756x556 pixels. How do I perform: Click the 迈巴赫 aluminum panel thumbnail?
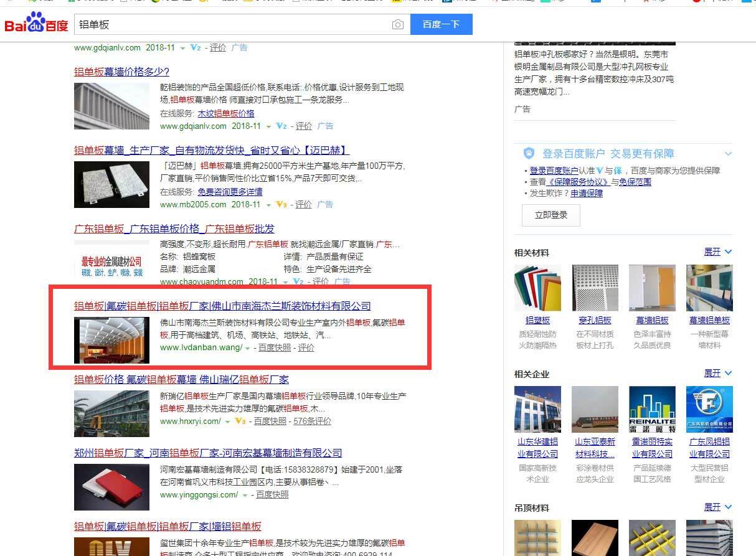coord(111,185)
